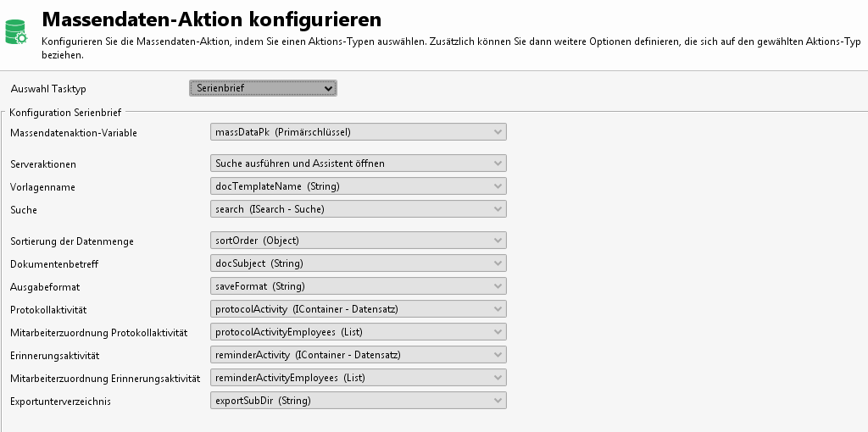
Task: Open the Sortierung der Datenmenge dropdown
Action: point(358,241)
